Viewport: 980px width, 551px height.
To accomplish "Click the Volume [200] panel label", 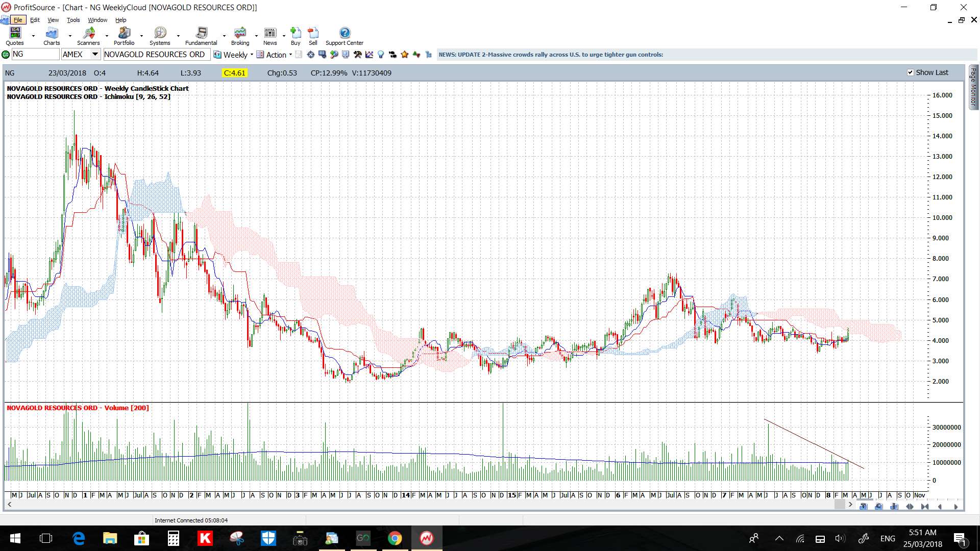I will [x=78, y=408].
